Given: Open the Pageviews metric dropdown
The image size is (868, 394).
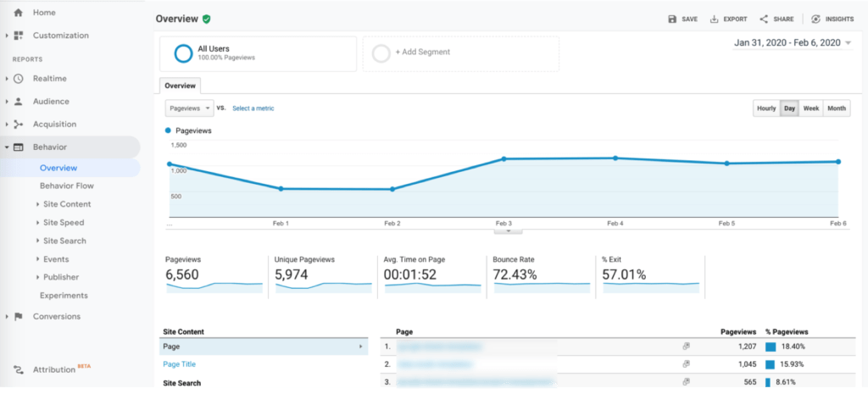Looking at the screenshot, I should tap(189, 108).
